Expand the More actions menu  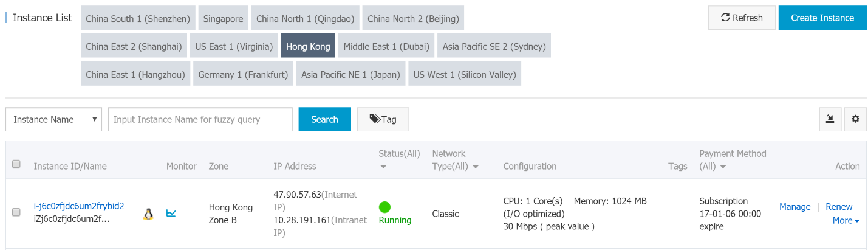pyautogui.click(x=846, y=220)
